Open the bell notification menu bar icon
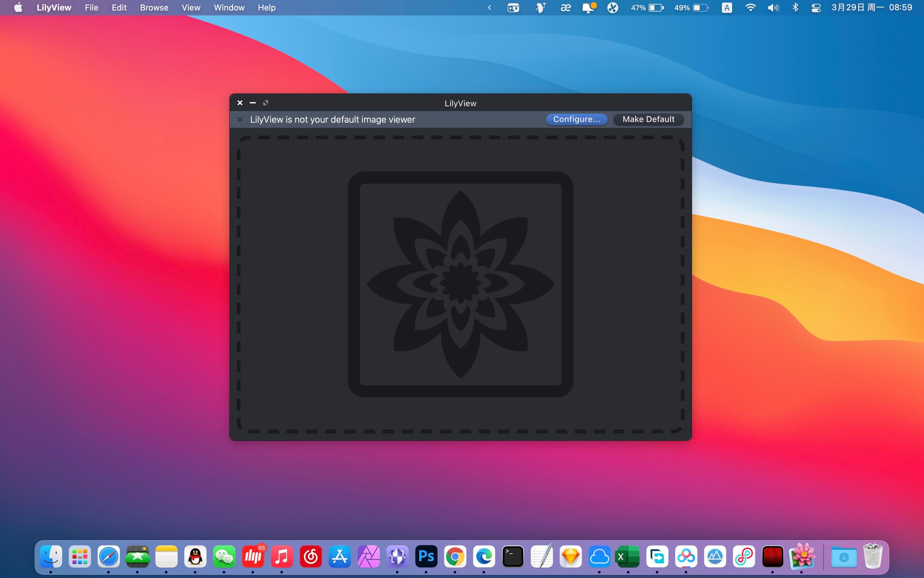This screenshot has width=924, height=578. (589, 8)
